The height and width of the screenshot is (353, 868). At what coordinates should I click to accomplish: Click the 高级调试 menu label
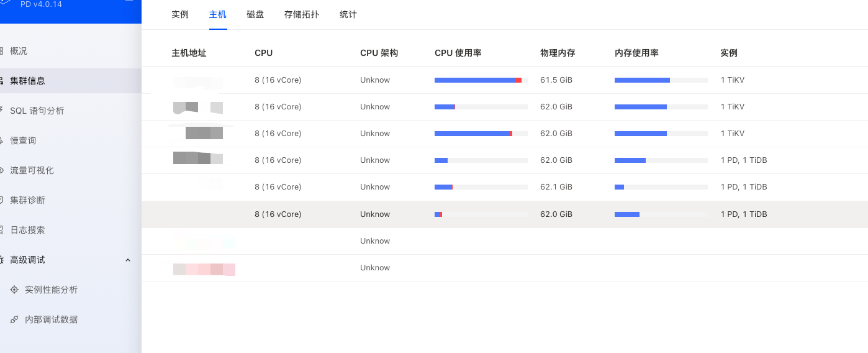tap(27, 260)
